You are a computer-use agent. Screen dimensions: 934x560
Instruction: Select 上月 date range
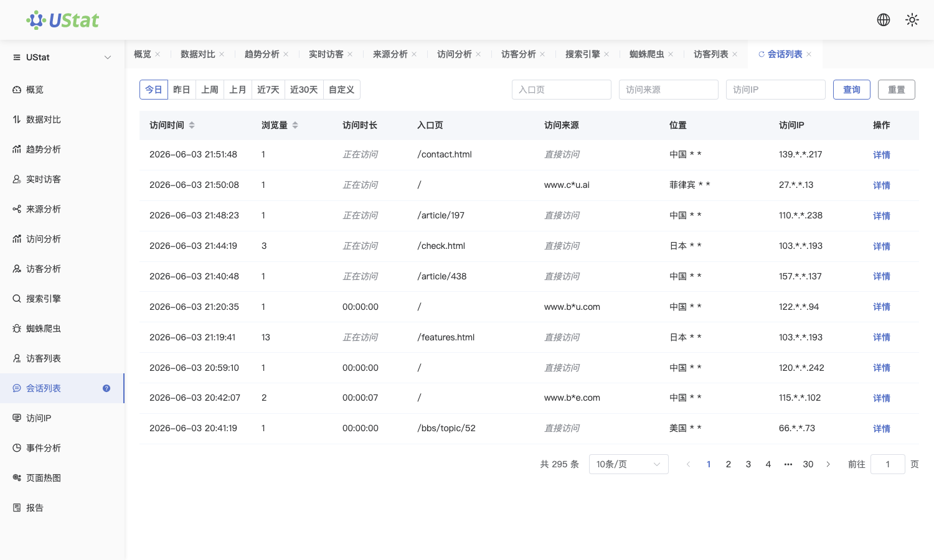(x=238, y=90)
